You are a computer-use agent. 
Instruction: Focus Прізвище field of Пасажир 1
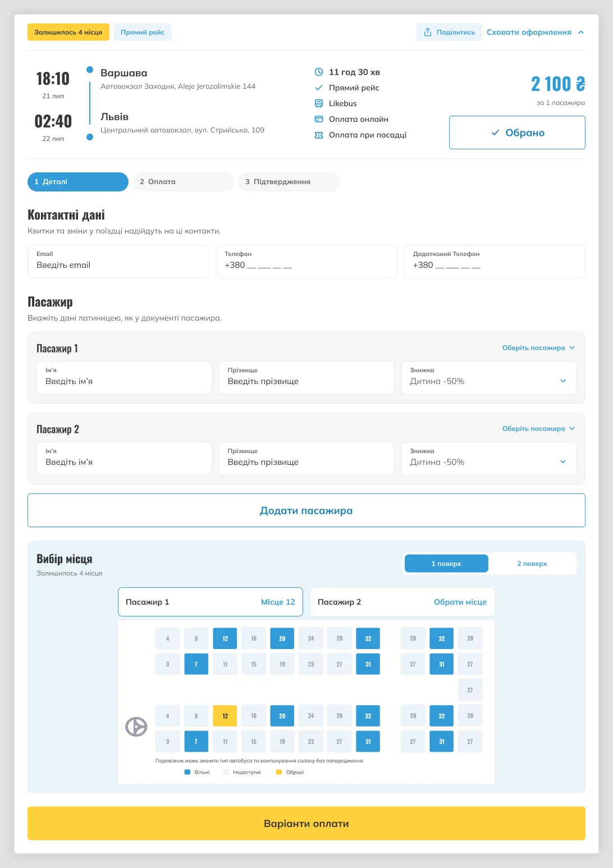click(306, 378)
